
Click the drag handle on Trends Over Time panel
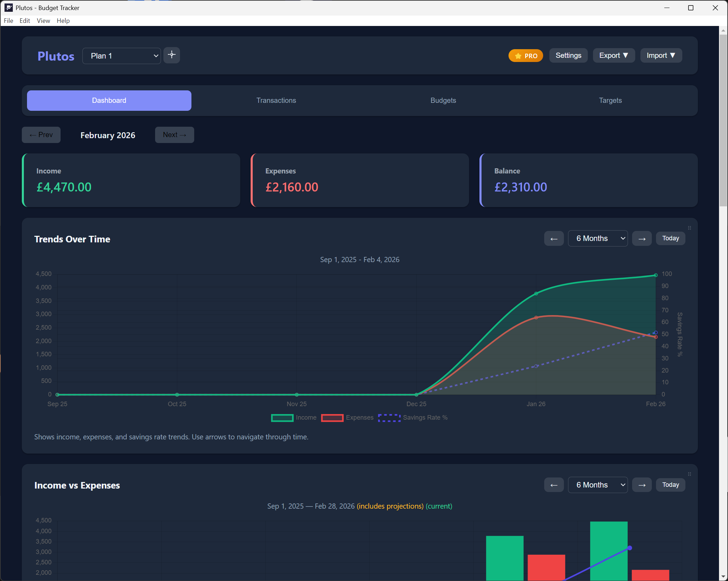tap(689, 227)
